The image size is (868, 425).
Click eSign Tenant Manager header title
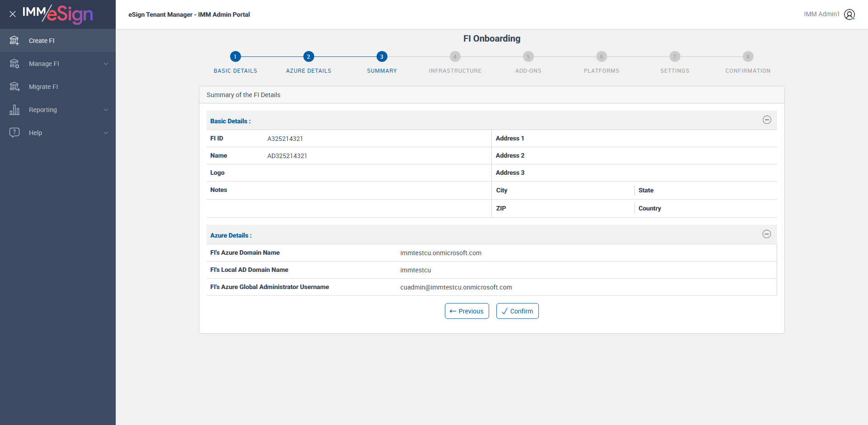tap(189, 14)
